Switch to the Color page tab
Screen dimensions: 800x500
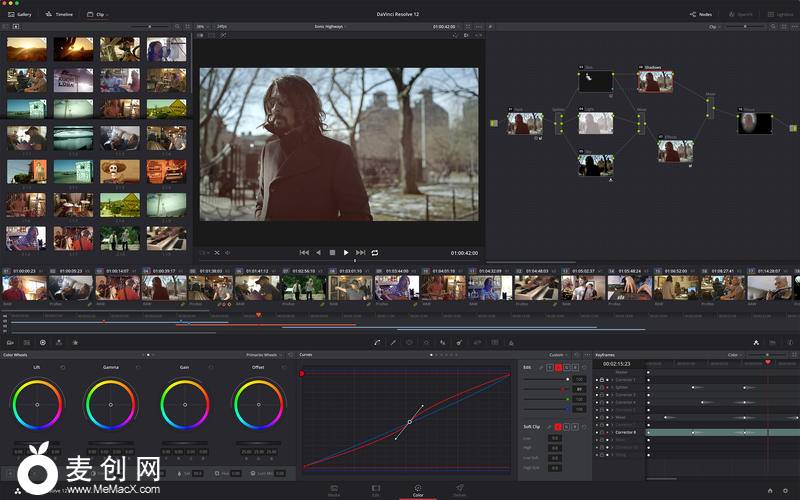(x=417, y=491)
